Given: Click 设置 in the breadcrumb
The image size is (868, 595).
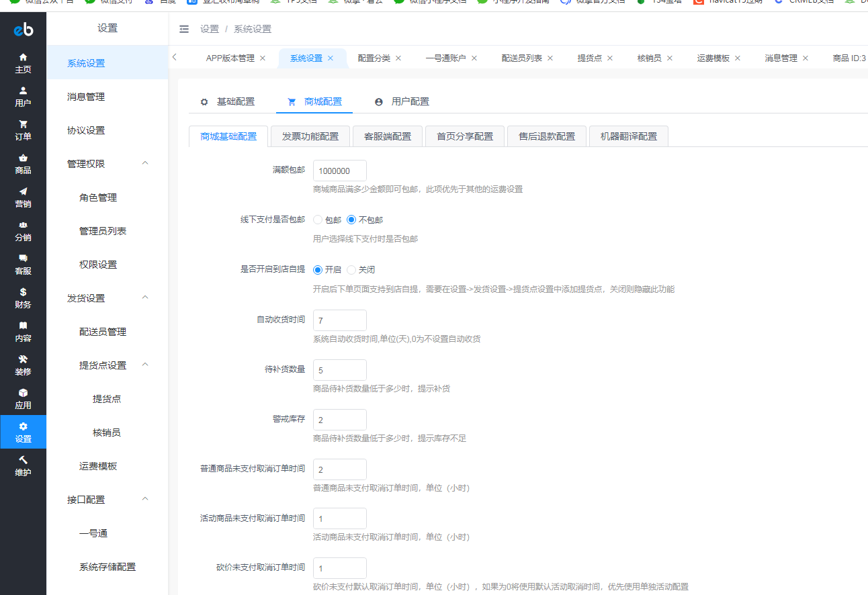Looking at the screenshot, I should 210,29.
